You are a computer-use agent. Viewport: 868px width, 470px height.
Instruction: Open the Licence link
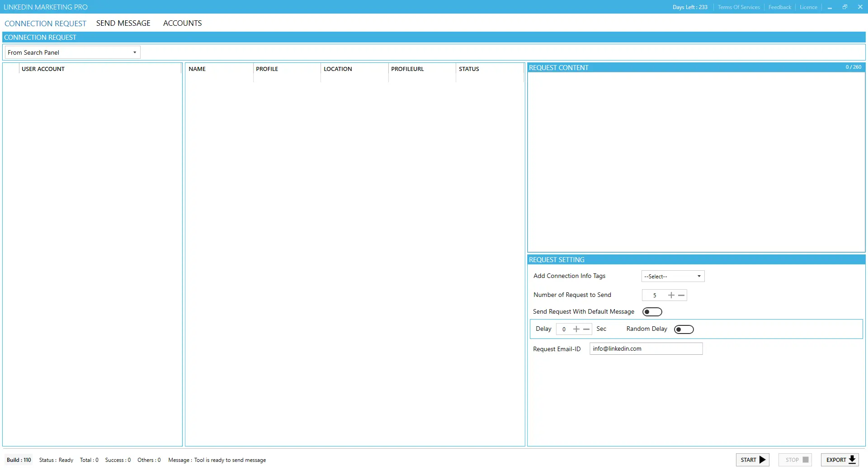pos(808,7)
